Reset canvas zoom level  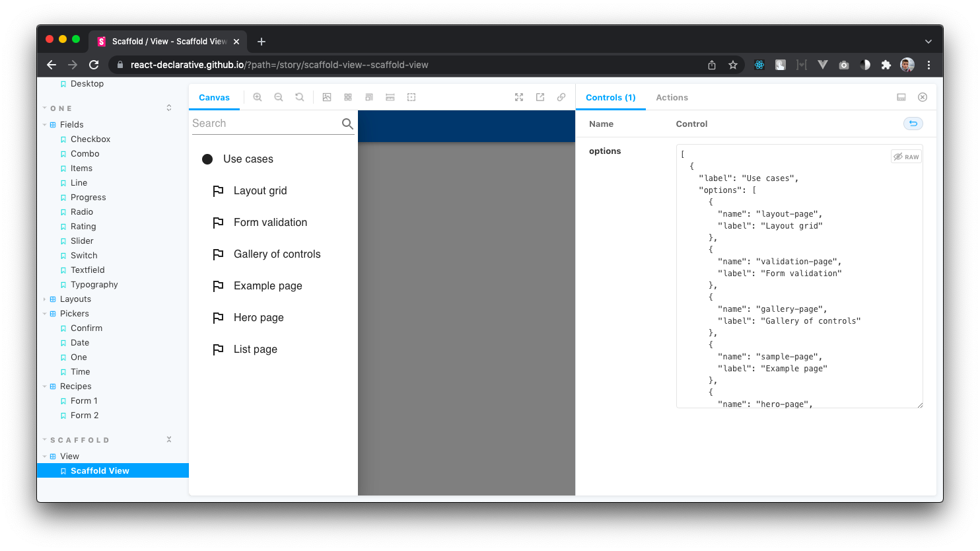point(300,97)
